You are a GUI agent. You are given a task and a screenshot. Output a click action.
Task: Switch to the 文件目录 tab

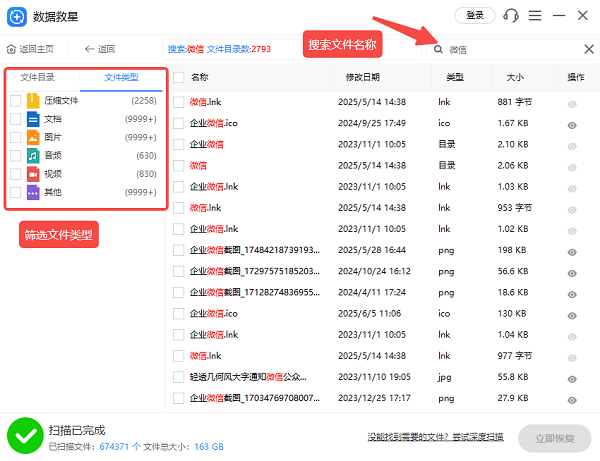[38, 77]
